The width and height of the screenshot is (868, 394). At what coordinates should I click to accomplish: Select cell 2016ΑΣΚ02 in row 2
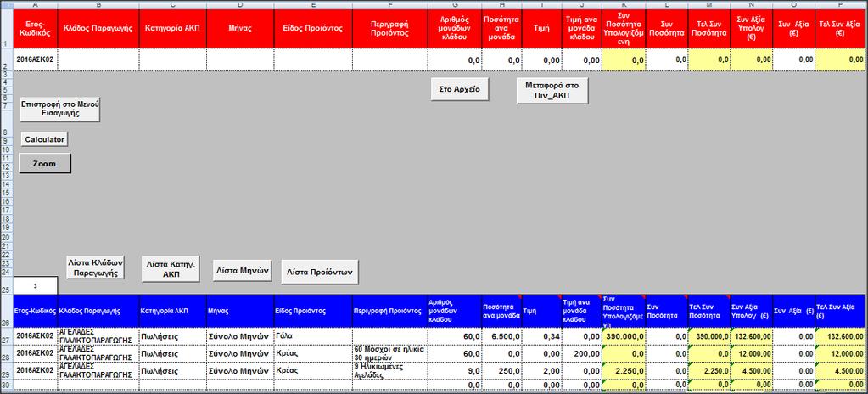coord(35,59)
